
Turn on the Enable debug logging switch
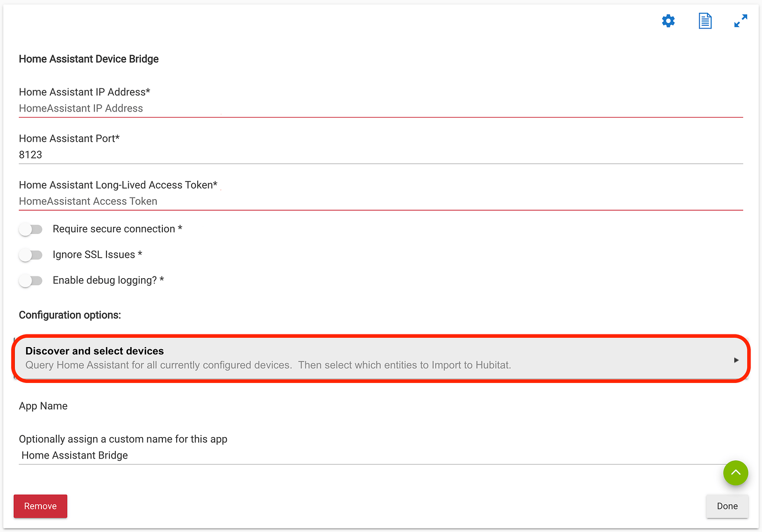[x=31, y=280]
